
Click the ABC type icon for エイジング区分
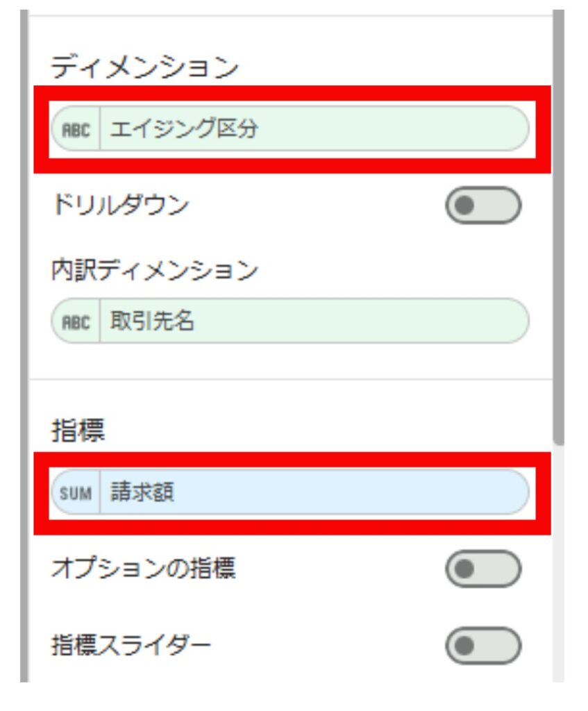(x=76, y=129)
